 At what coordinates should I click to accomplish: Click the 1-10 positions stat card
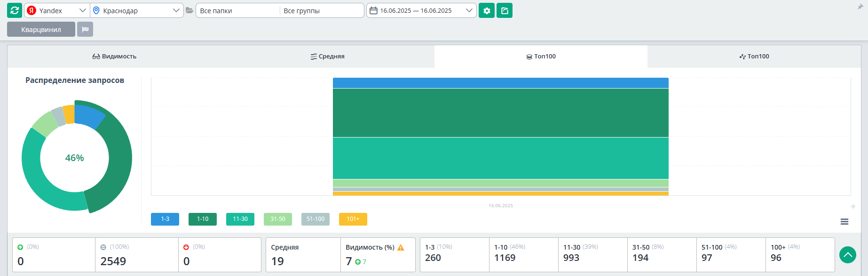[523, 254]
